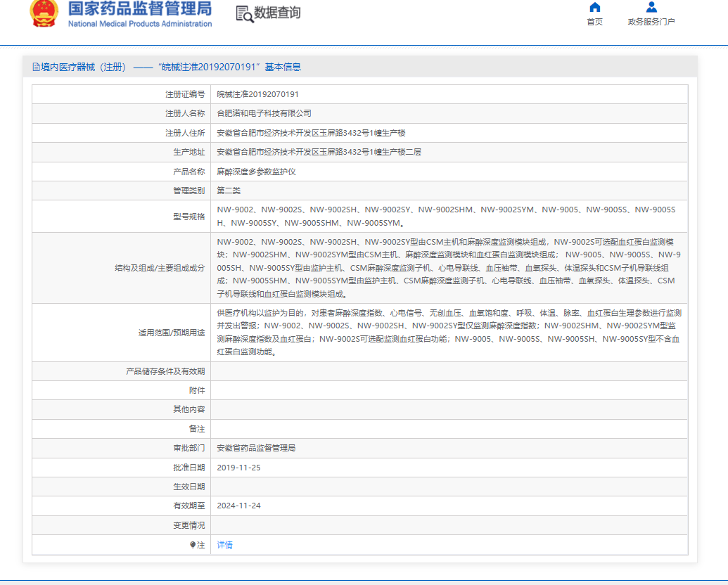The width and height of the screenshot is (728, 585).
Task: Click the document icon before 境内医疗器械
Action: [36, 67]
